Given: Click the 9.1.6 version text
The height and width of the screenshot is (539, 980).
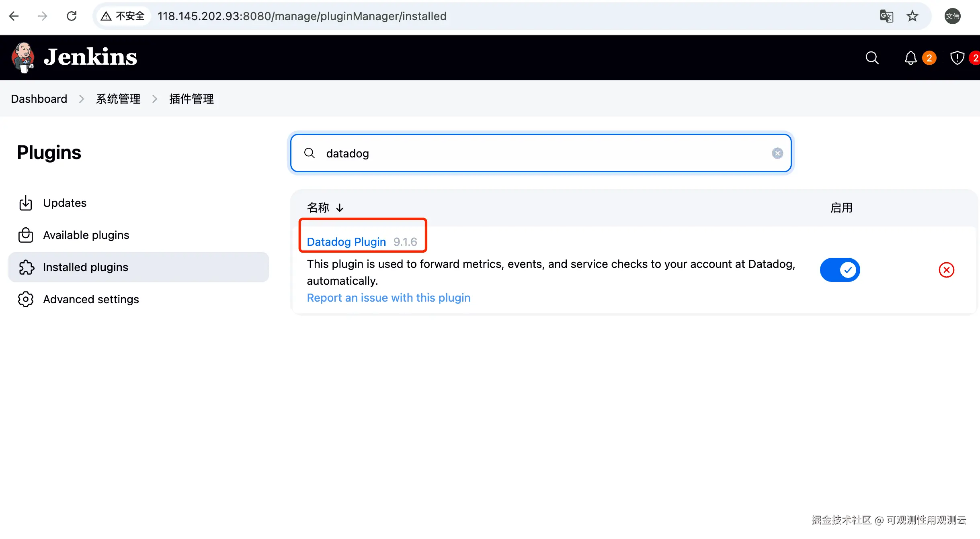Looking at the screenshot, I should 405,242.
